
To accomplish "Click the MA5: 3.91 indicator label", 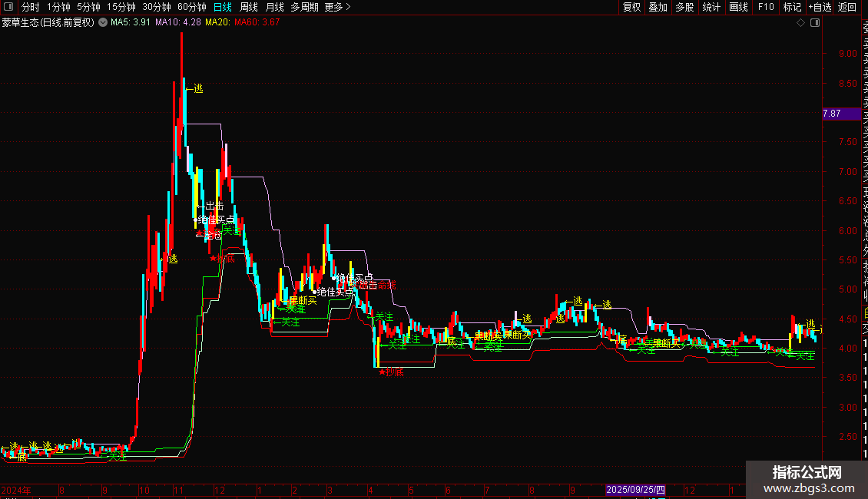I will coord(130,22).
